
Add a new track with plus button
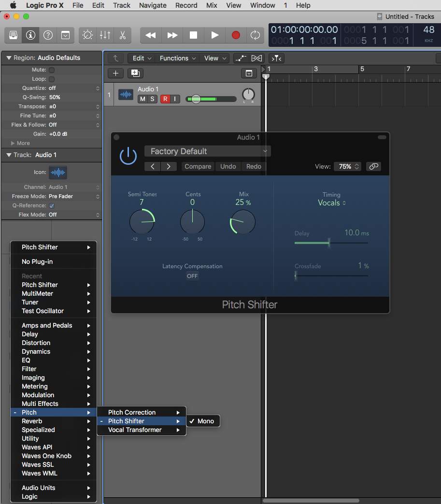coord(115,73)
